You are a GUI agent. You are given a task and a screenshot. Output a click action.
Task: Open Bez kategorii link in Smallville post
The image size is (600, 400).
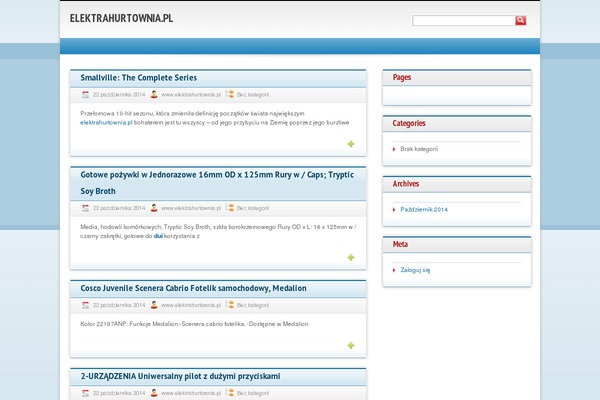pyautogui.click(x=253, y=95)
